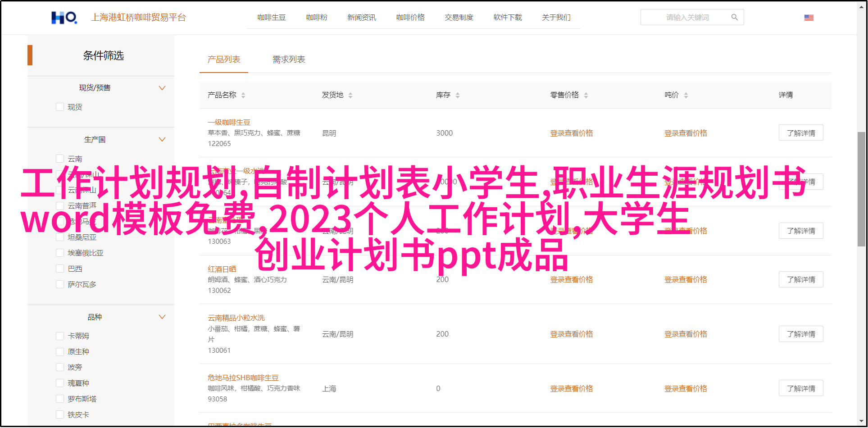Click the page vertical scrollbar thumb

[861, 189]
